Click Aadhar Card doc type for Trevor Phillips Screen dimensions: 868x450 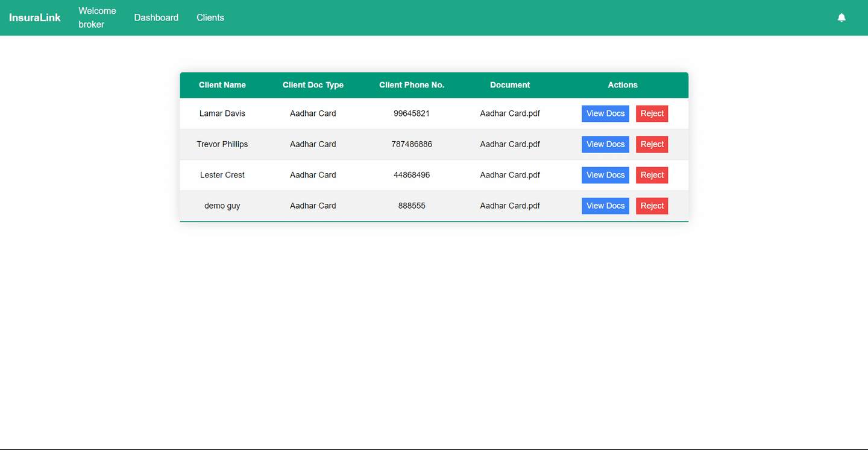tap(313, 144)
